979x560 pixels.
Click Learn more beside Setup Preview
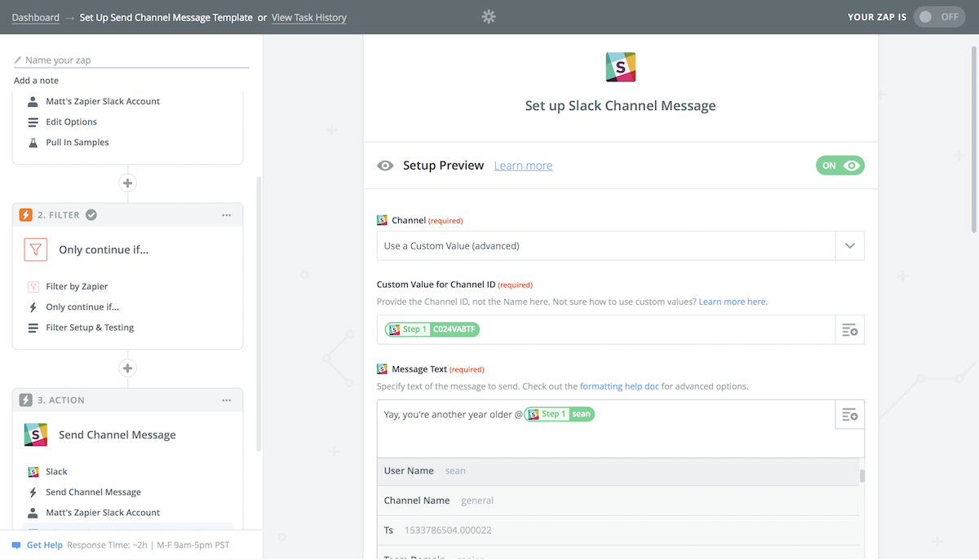pyautogui.click(x=522, y=165)
